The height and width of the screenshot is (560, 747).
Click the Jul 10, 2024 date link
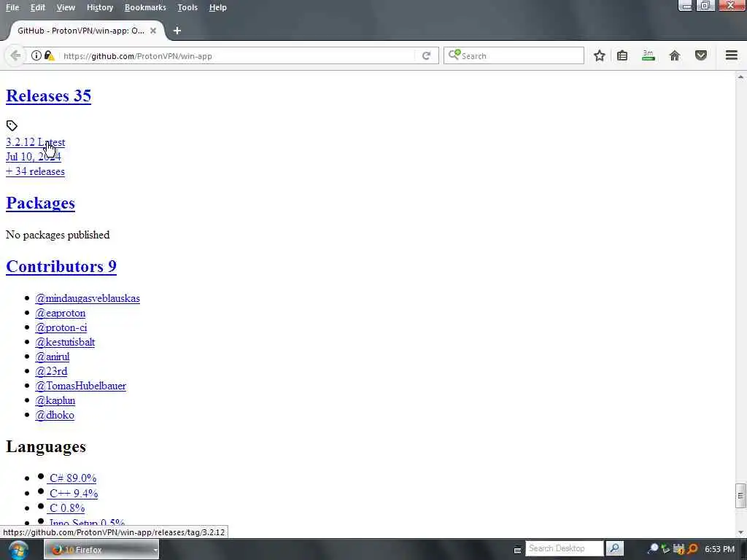pos(34,157)
